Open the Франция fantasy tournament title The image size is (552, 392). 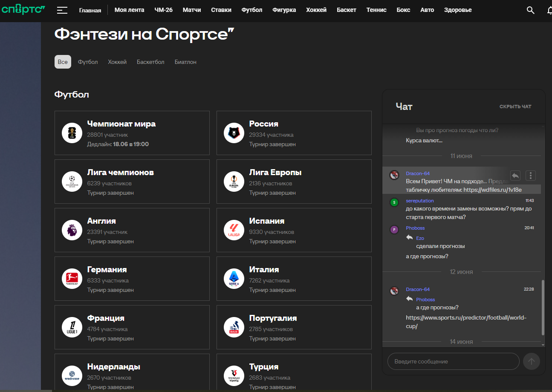pos(106,318)
